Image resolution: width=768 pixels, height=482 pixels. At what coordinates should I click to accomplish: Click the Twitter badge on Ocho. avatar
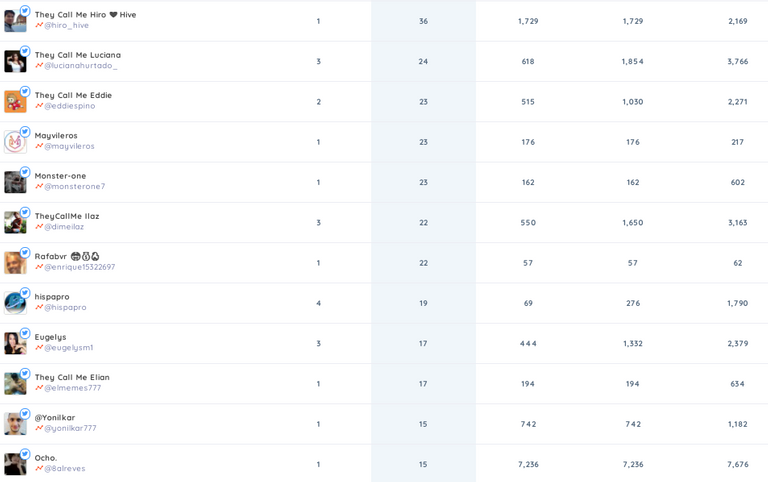(x=25, y=454)
